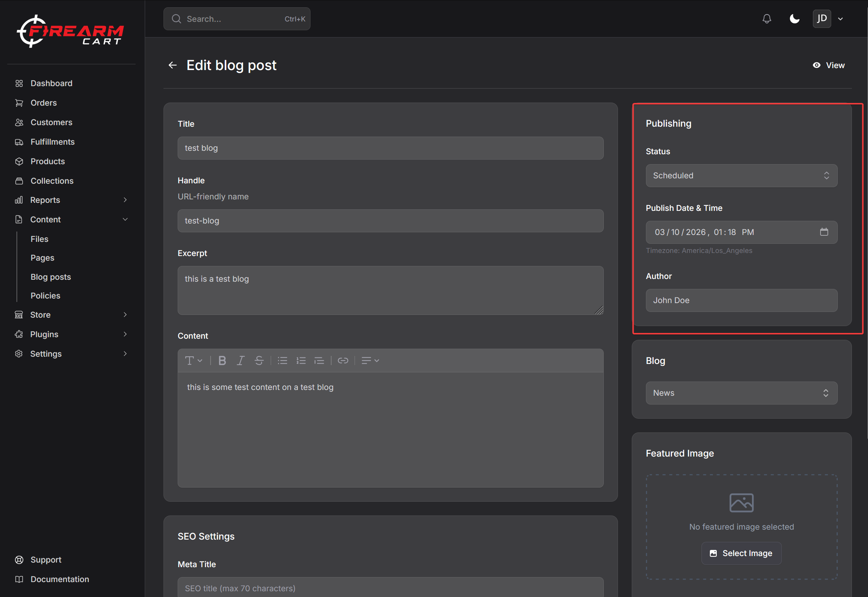Click the Content document icon
The height and width of the screenshot is (597, 868).
[19, 219]
